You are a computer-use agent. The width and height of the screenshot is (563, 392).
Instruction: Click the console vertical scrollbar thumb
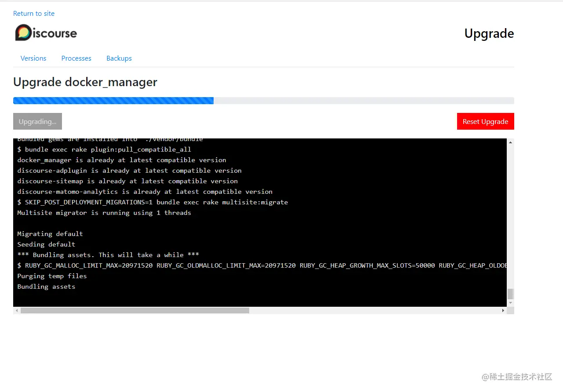point(510,294)
